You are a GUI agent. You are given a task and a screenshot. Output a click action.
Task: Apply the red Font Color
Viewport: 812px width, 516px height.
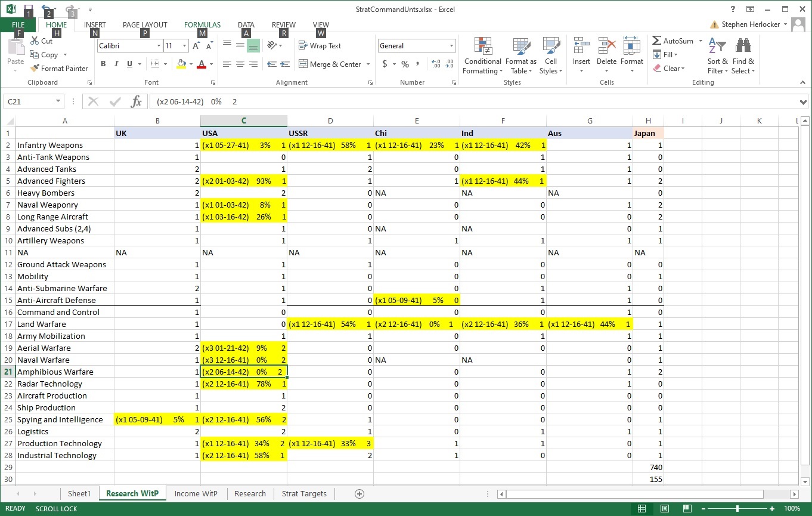[202, 64]
